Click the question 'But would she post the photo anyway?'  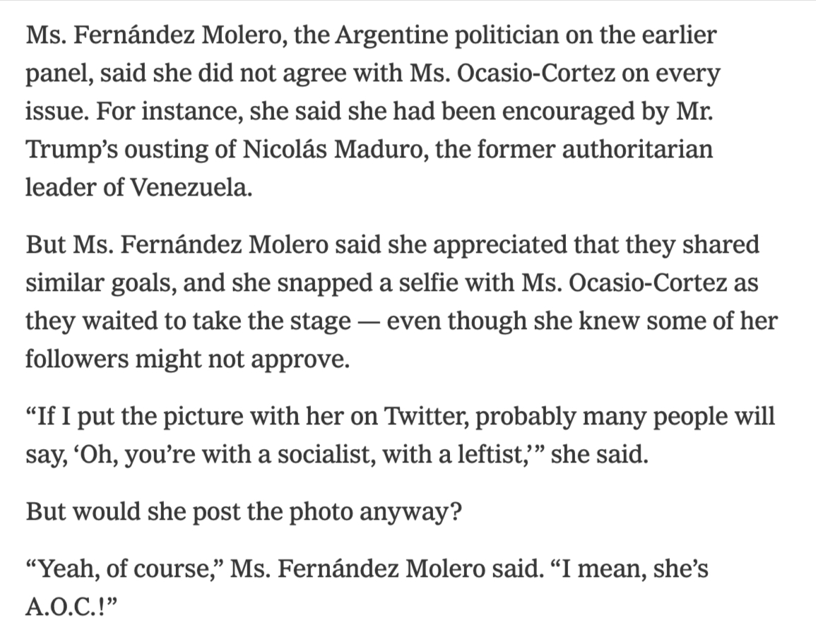click(x=244, y=511)
